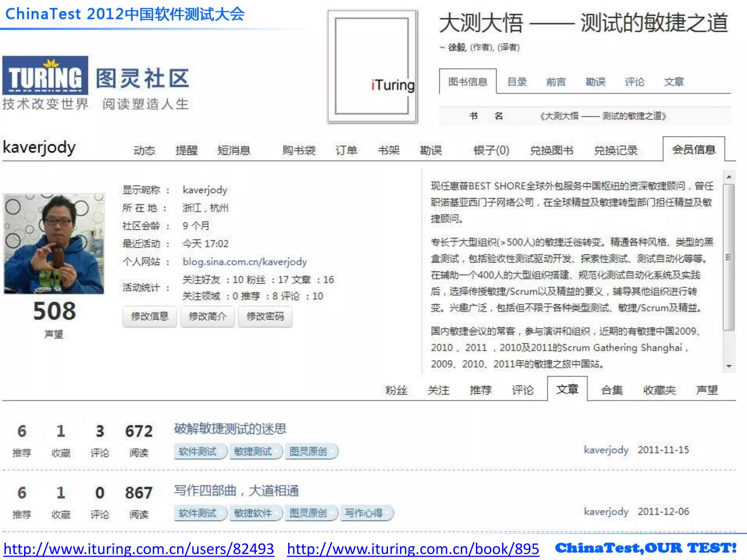
Task: Open the book 文章 tab after 评论
Action: [x=674, y=82]
